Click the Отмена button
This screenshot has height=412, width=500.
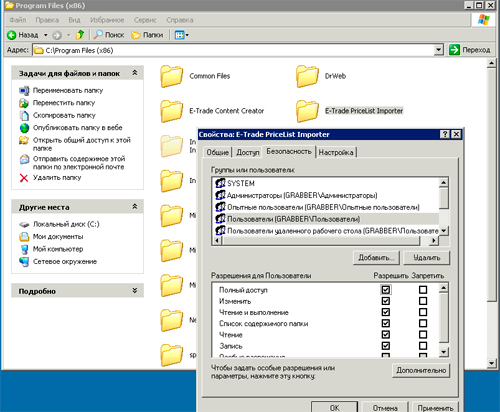tap(385, 407)
